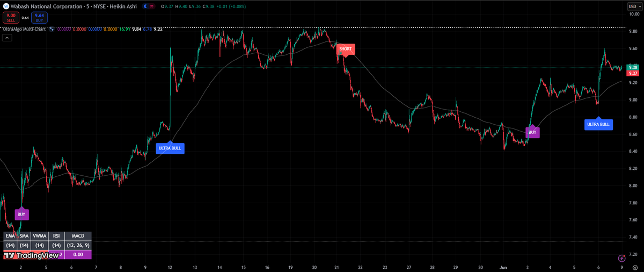Click the red SHORT signal label
The image size is (644, 272).
tap(346, 49)
